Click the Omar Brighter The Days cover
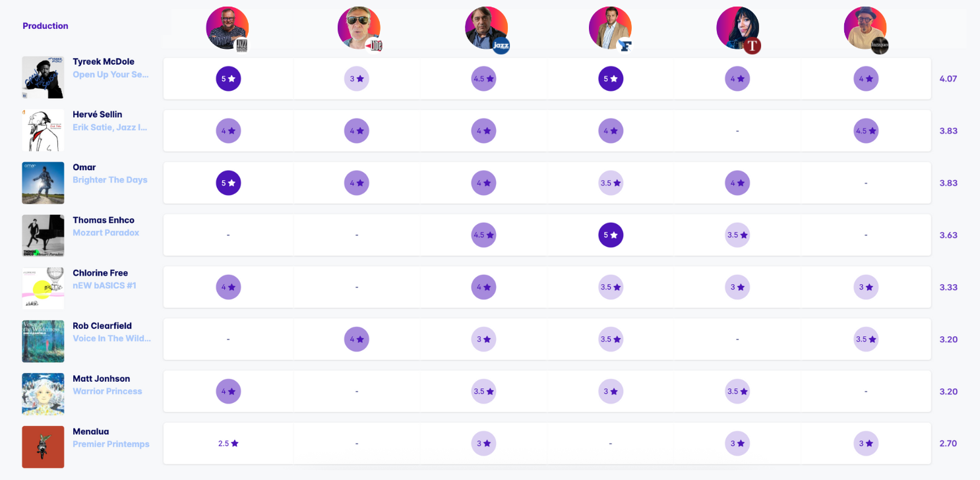The height and width of the screenshot is (480, 980). 43,183
